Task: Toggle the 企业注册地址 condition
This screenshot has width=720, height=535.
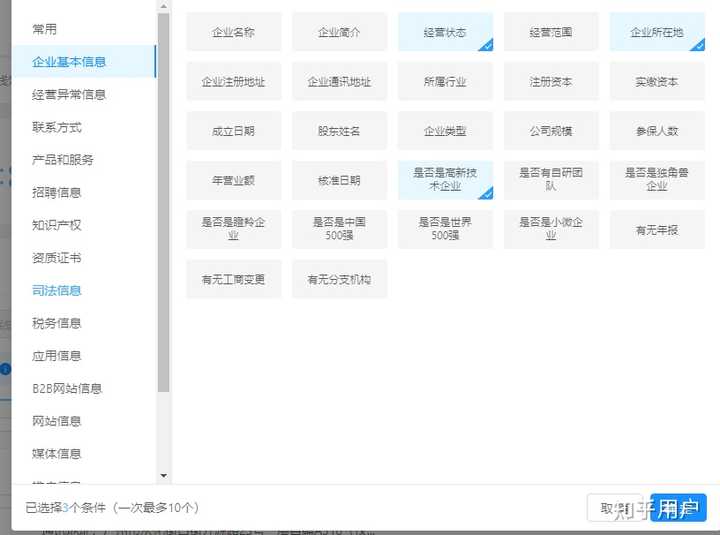Action: coord(234,81)
